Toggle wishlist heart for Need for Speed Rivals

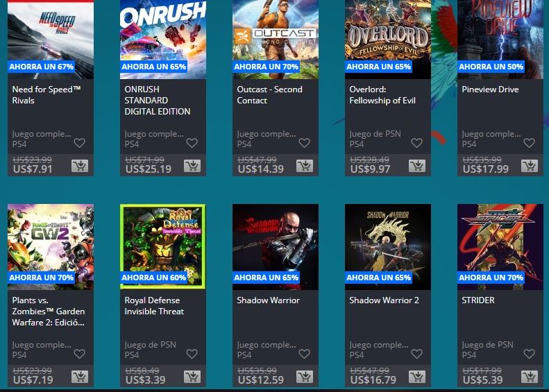pos(80,143)
